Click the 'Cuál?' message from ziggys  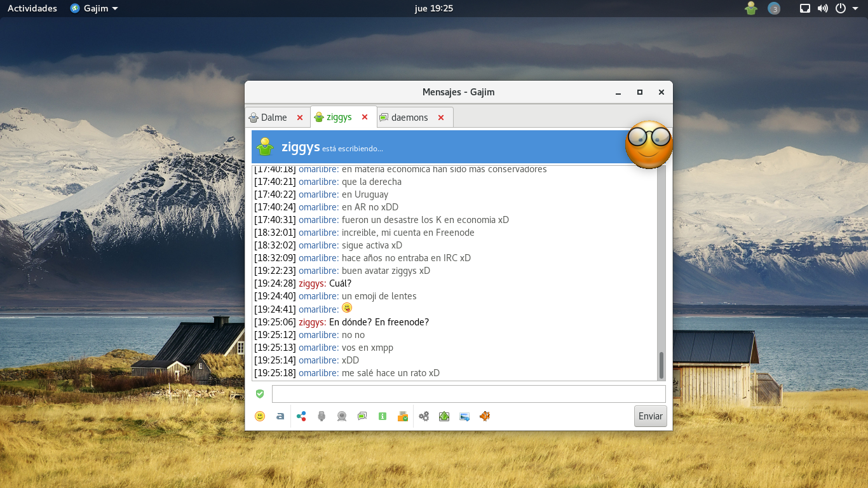click(340, 283)
